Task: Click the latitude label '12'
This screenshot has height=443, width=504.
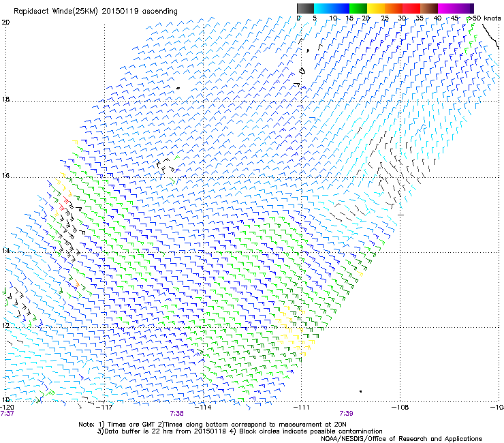Action: coord(5,325)
